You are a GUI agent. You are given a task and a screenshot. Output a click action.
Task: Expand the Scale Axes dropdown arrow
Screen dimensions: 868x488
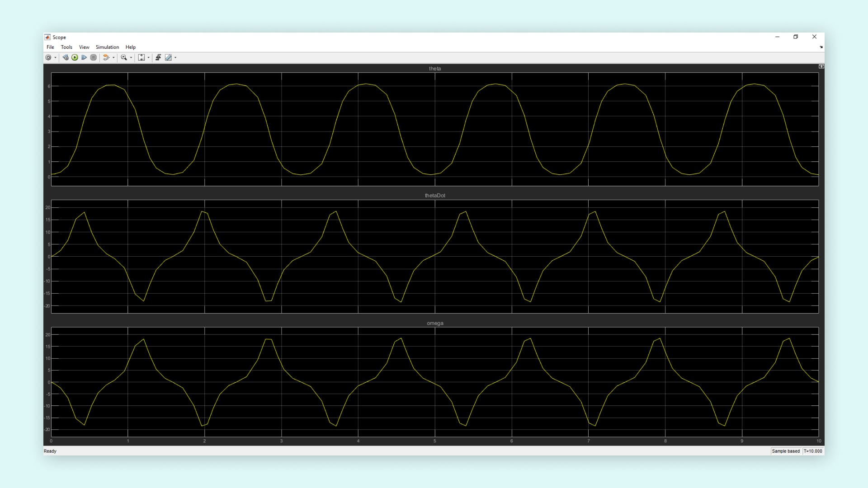pyautogui.click(x=148, y=57)
